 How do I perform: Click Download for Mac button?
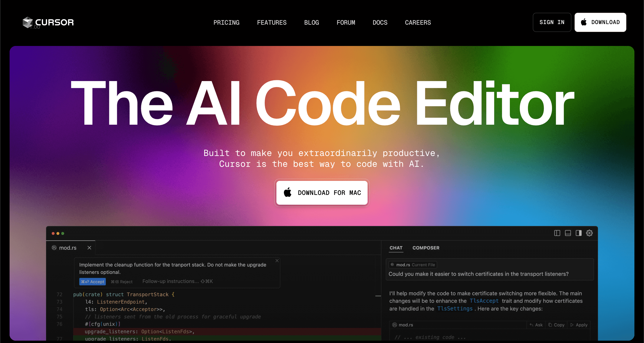[322, 193]
